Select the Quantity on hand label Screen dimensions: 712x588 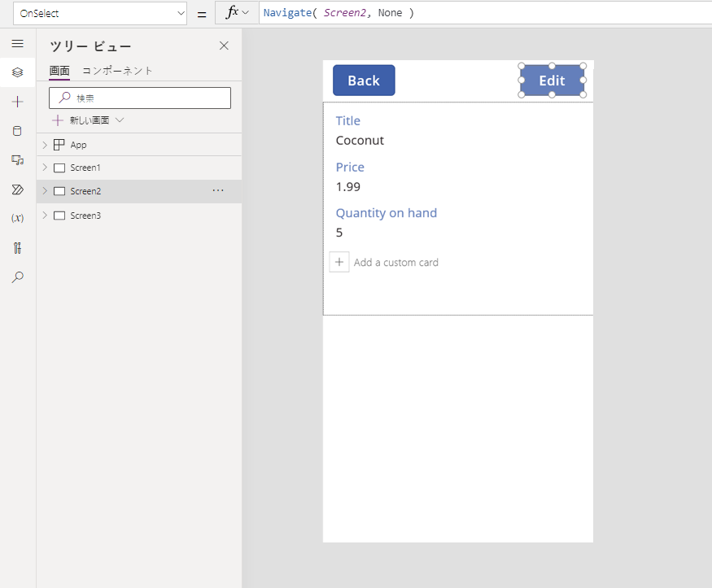click(386, 213)
